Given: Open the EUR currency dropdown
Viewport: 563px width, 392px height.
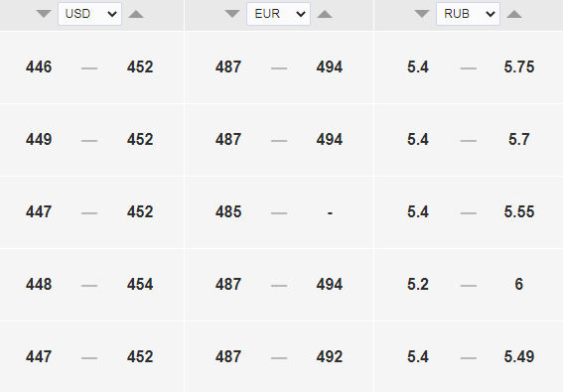Looking at the screenshot, I should [278, 14].
